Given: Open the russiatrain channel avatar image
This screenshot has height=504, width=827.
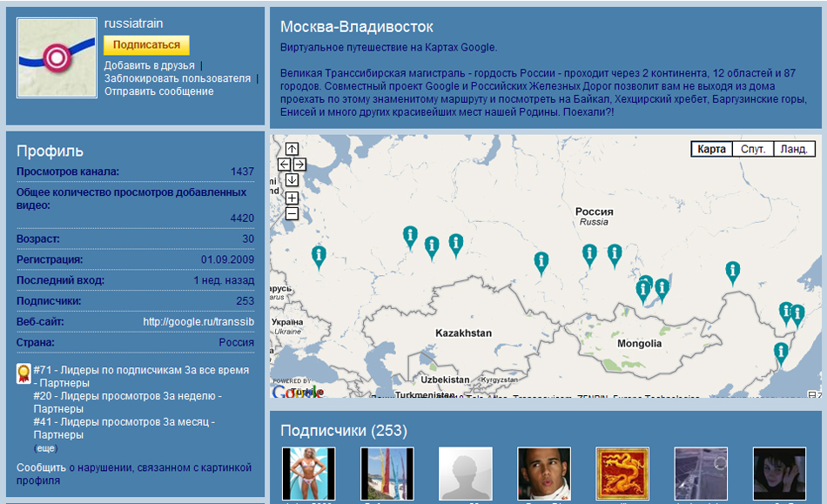Looking at the screenshot, I should click(x=57, y=58).
